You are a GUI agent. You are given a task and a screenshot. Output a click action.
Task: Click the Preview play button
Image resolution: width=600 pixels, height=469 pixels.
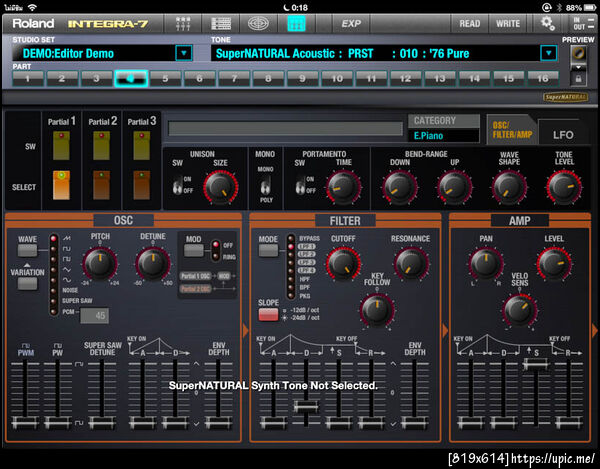[x=578, y=53]
